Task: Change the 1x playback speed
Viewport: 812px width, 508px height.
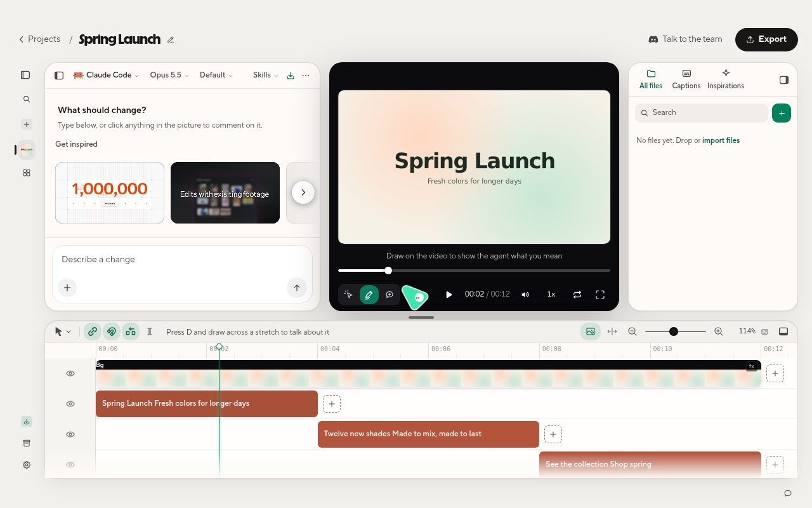Action: (551, 295)
